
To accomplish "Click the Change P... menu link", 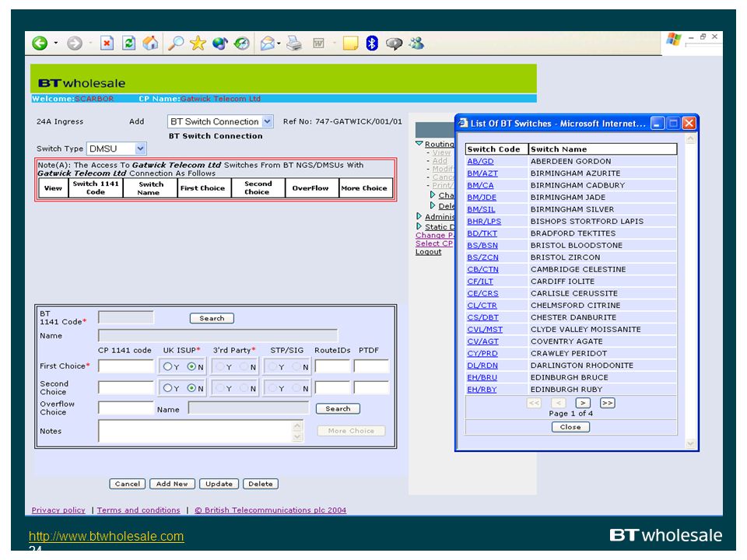I will click(x=434, y=235).
